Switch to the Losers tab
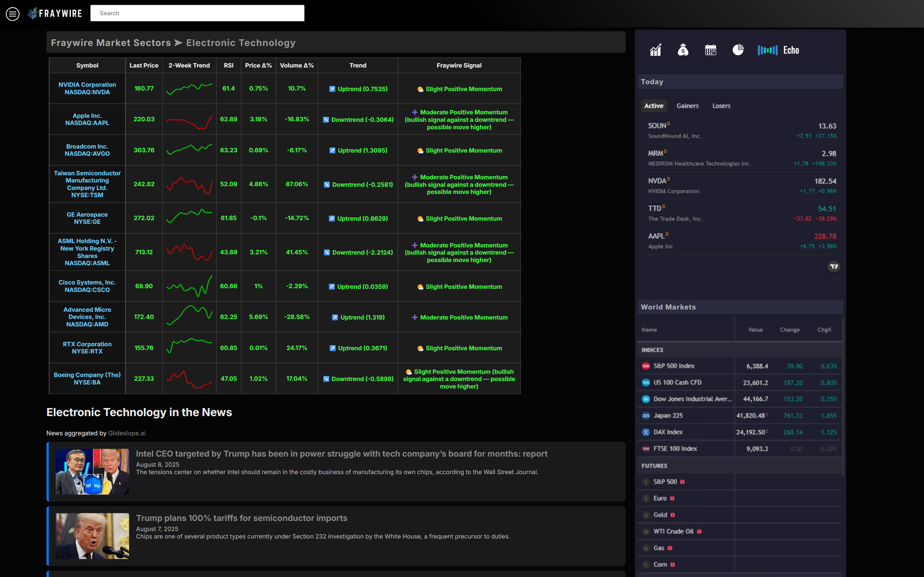This screenshot has height=577, width=924. 721,106
